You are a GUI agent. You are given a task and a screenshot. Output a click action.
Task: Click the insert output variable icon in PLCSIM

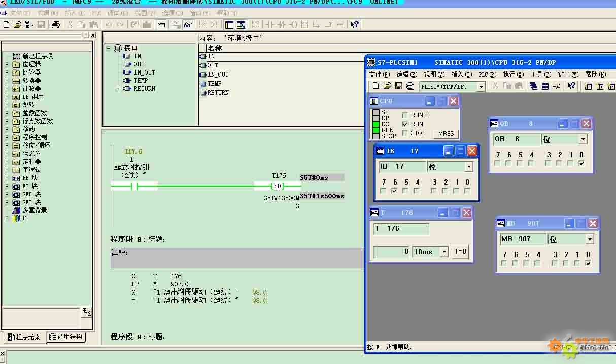point(600,86)
